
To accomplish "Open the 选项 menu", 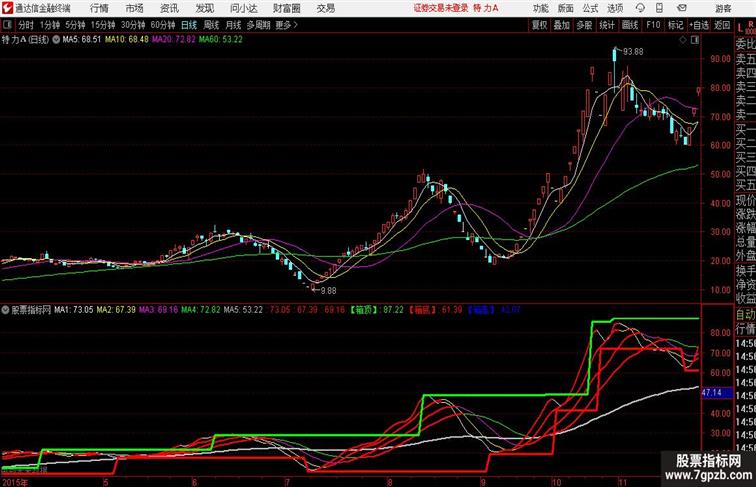I will click(x=615, y=8).
